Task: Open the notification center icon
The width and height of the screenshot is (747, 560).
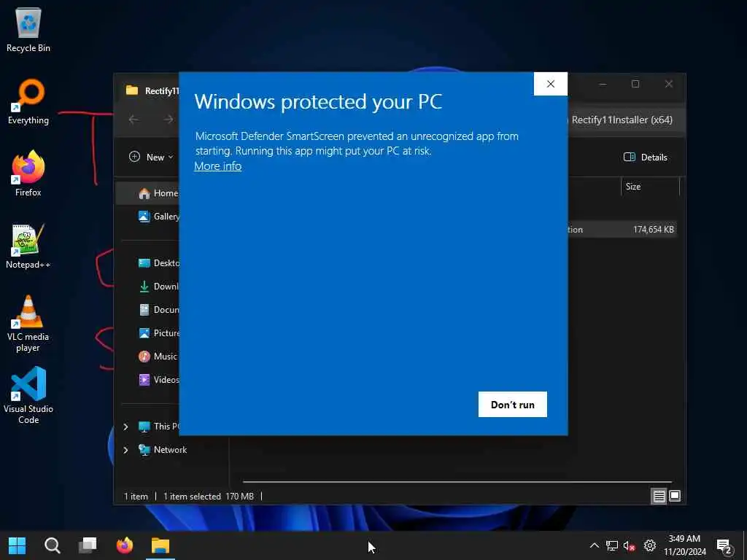Action: [724, 546]
